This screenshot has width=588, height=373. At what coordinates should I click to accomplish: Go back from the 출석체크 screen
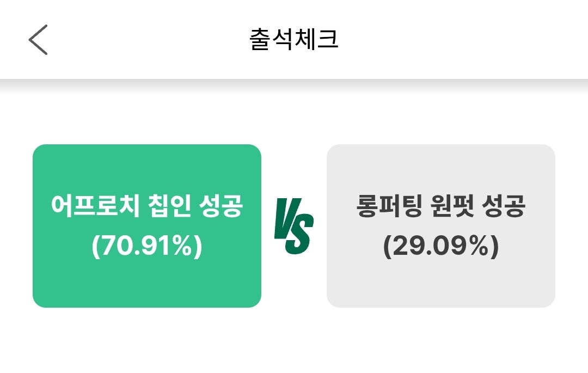pos(38,40)
